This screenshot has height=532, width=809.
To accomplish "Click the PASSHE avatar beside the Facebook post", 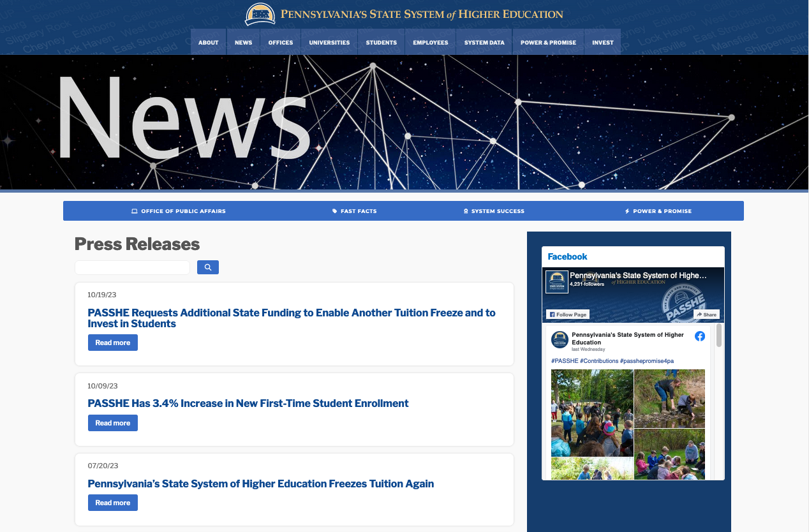I will [560, 339].
